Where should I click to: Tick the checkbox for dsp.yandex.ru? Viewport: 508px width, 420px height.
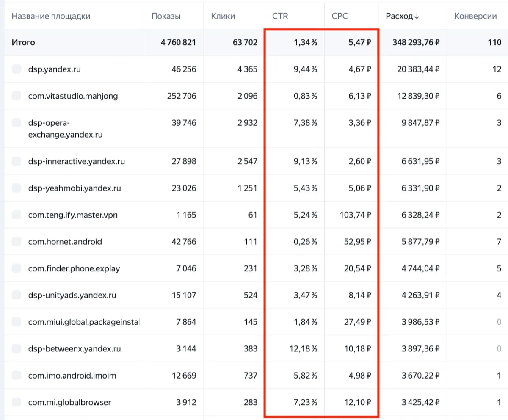[17, 69]
